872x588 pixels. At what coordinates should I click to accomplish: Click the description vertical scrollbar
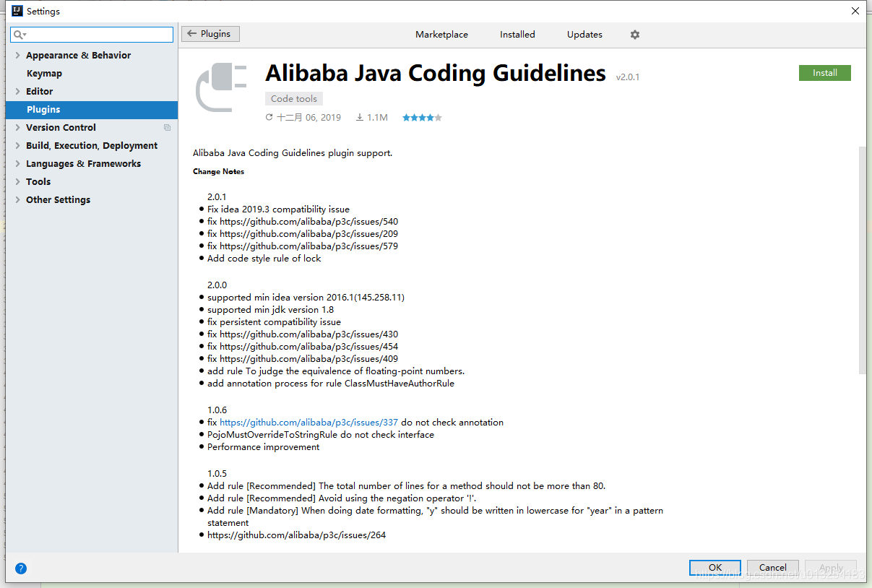coord(862,260)
